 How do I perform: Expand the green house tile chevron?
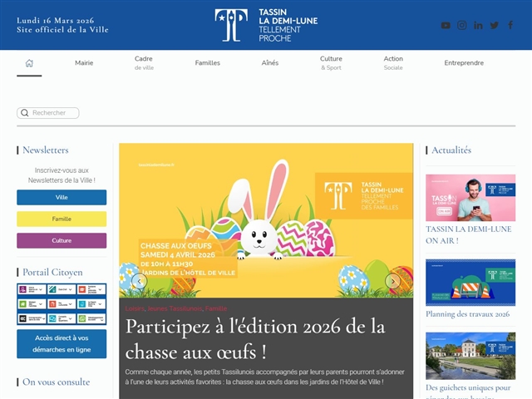[41, 304]
